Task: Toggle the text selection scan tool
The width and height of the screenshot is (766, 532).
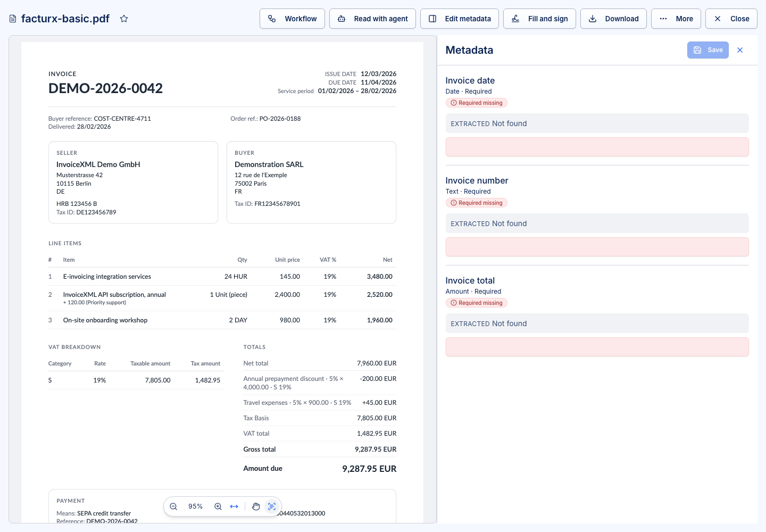Action: pos(272,506)
